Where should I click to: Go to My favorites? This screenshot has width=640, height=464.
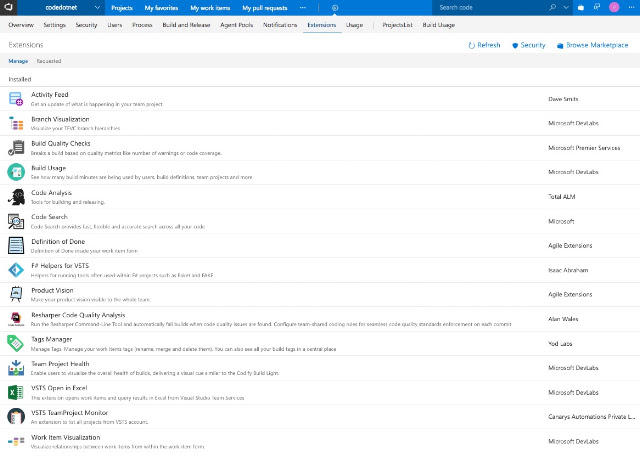[x=161, y=8]
